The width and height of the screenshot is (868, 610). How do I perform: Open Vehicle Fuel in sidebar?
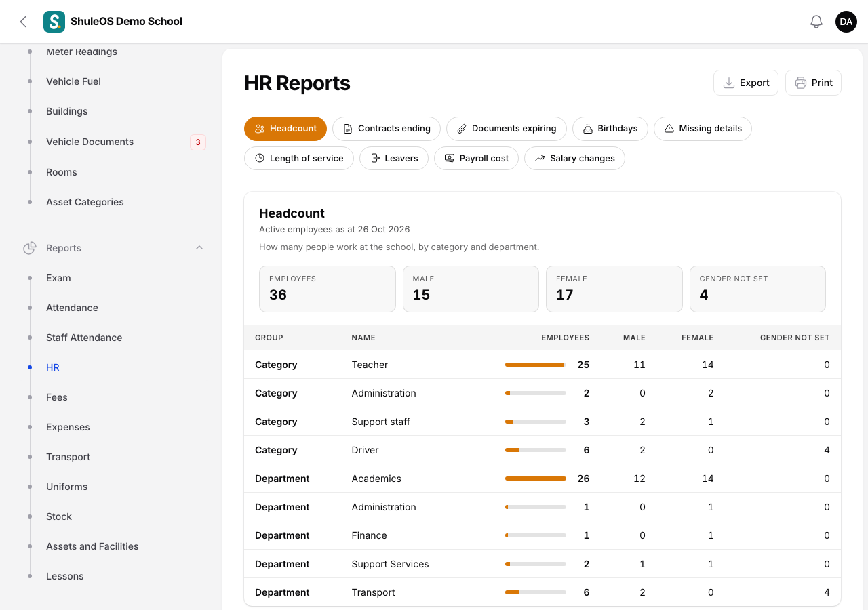(73, 81)
